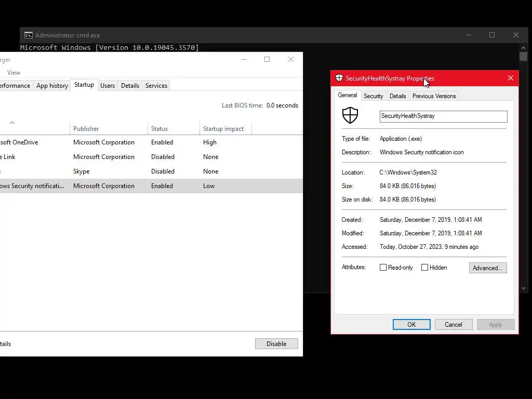Screen dimensions: 532x399
Task: Toggle sort order using the column header chevron
Action: point(12,123)
